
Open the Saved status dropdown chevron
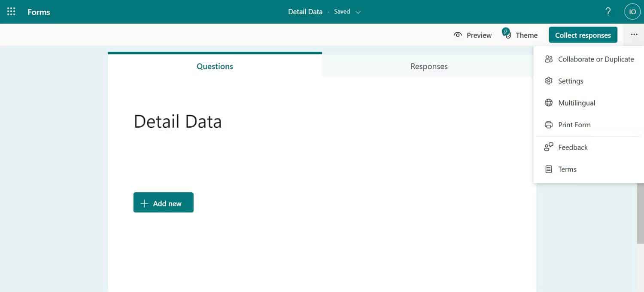click(x=358, y=12)
